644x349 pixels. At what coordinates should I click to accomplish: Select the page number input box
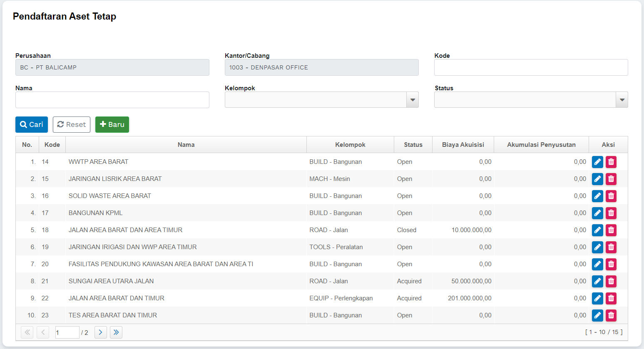[x=67, y=332]
